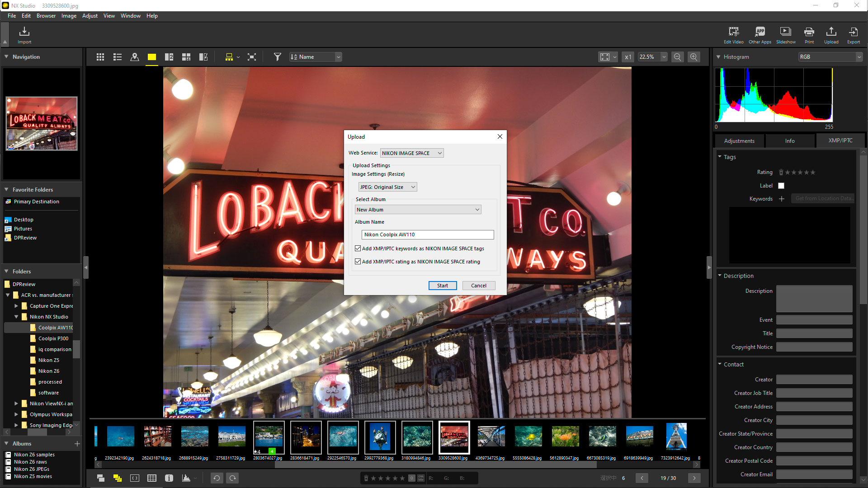Click the fit-to-screen icon
The height and width of the screenshot is (488, 868).
click(604, 57)
